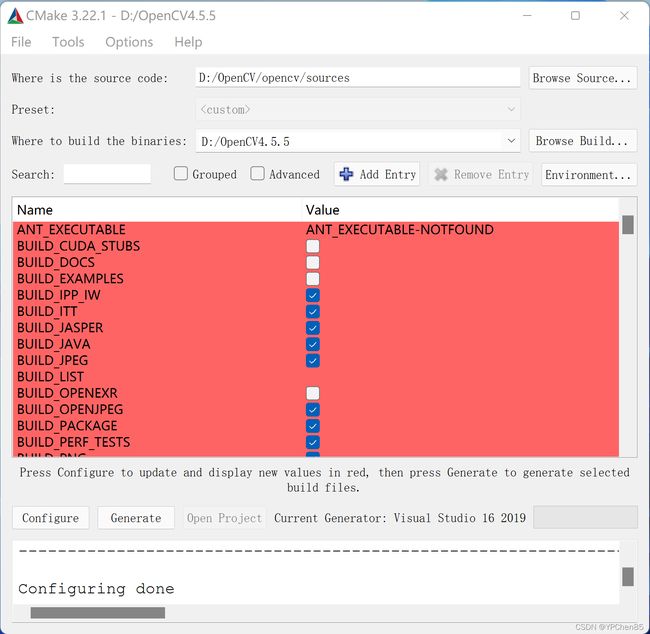This screenshot has height=634, width=650.
Task: Uncheck the BUILD_JPEG checkbox
Action: click(x=313, y=360)
